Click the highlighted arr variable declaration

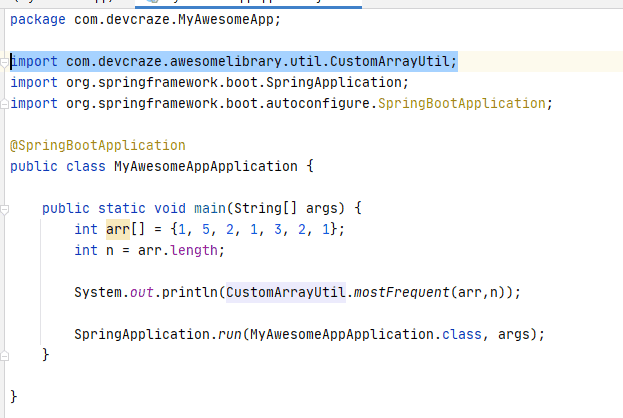117,229
